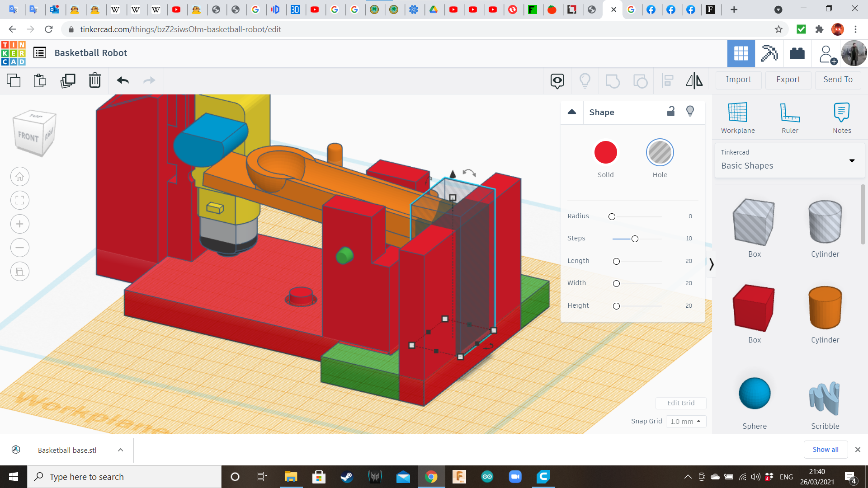Click the Undo arrow
The width and height of the screenshot is (868, 488).
tap(123, 80)
